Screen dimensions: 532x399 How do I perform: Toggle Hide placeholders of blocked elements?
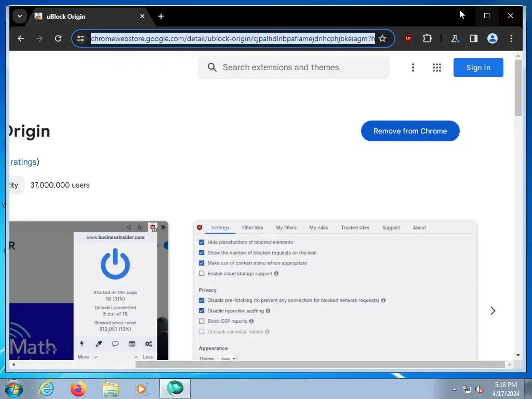[202, 242]
